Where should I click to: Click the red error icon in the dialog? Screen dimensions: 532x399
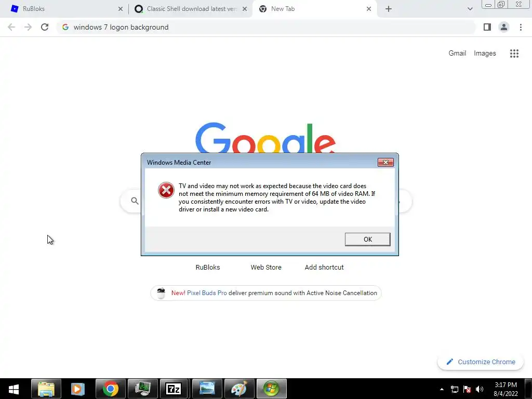[166, 190]
